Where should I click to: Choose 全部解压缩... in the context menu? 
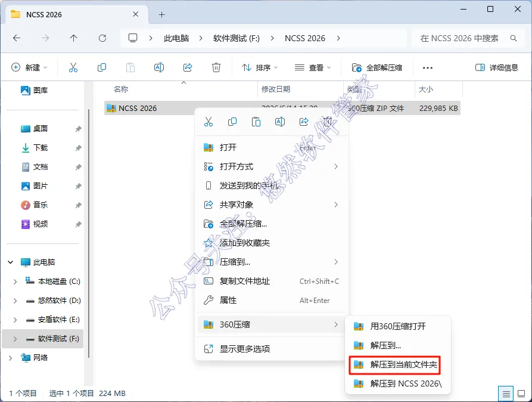coord(272,224)
